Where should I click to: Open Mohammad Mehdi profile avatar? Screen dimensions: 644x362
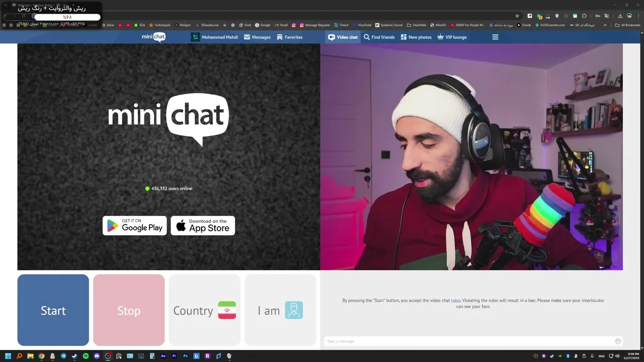[195, 37]
